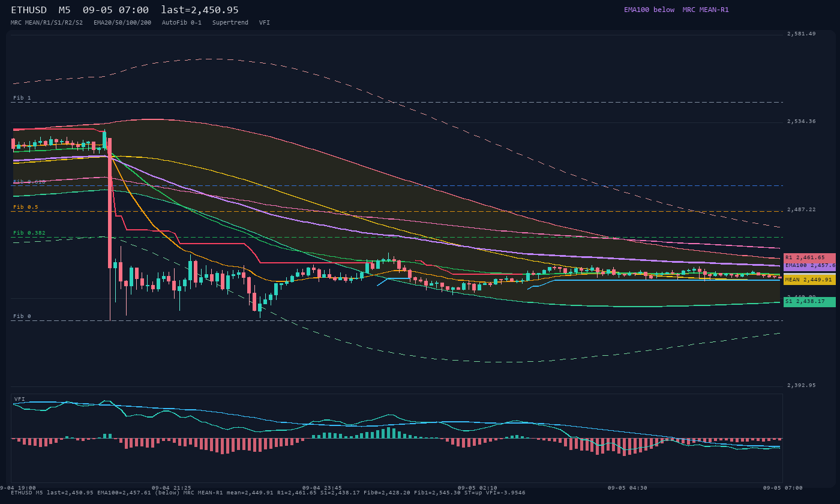This screenshot has width=840, height=504.
Task: Click the purple "EMA100 below" status at top right
Action: tap(649, 10)
